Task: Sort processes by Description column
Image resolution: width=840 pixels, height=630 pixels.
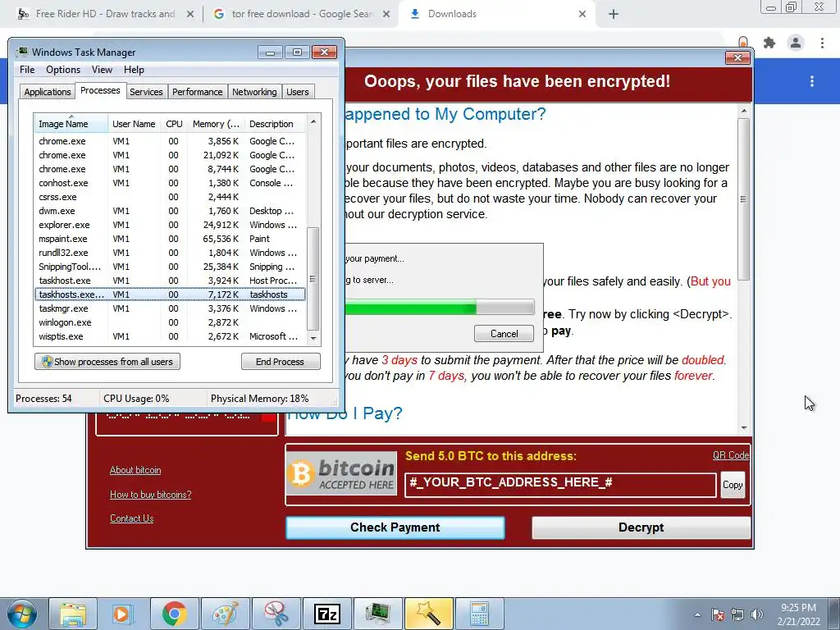Action: click(276, 124)
